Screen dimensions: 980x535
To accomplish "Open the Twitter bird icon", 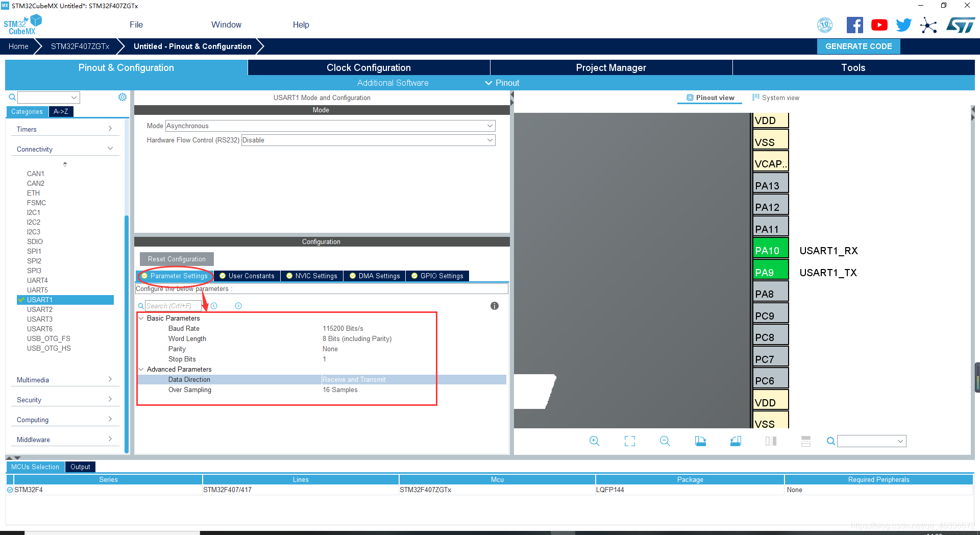I will click(x=903, y=25).
